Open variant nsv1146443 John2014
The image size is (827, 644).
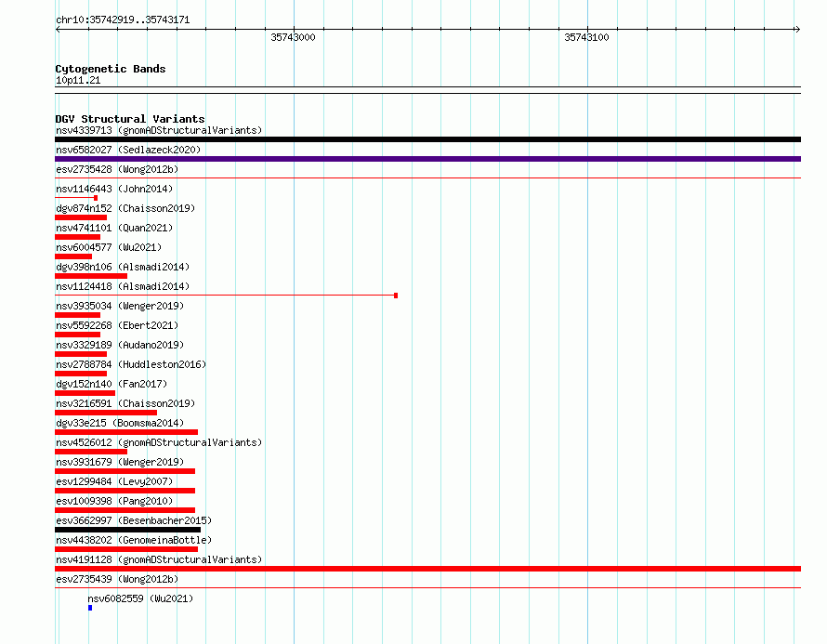pos(114,189)
